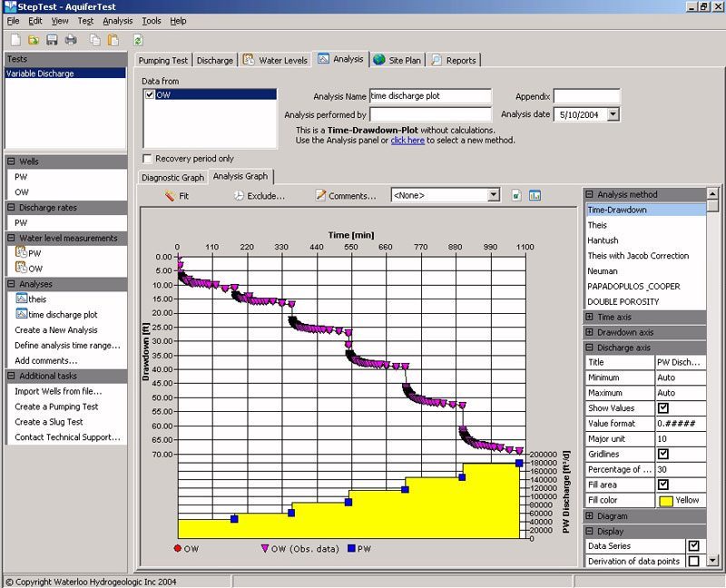Open the Tools menu
726x588 pixels.
[x=152, y=21]
